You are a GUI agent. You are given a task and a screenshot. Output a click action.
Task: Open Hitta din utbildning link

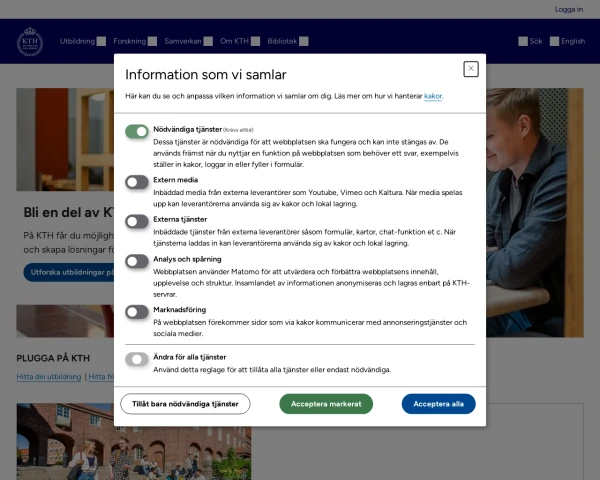pos(49,377)
